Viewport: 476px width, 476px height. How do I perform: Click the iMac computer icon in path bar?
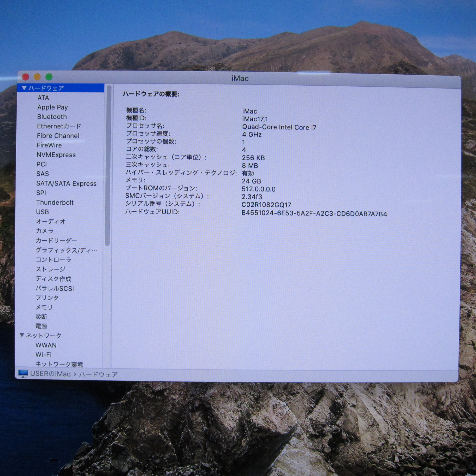[x=23, y=374]
